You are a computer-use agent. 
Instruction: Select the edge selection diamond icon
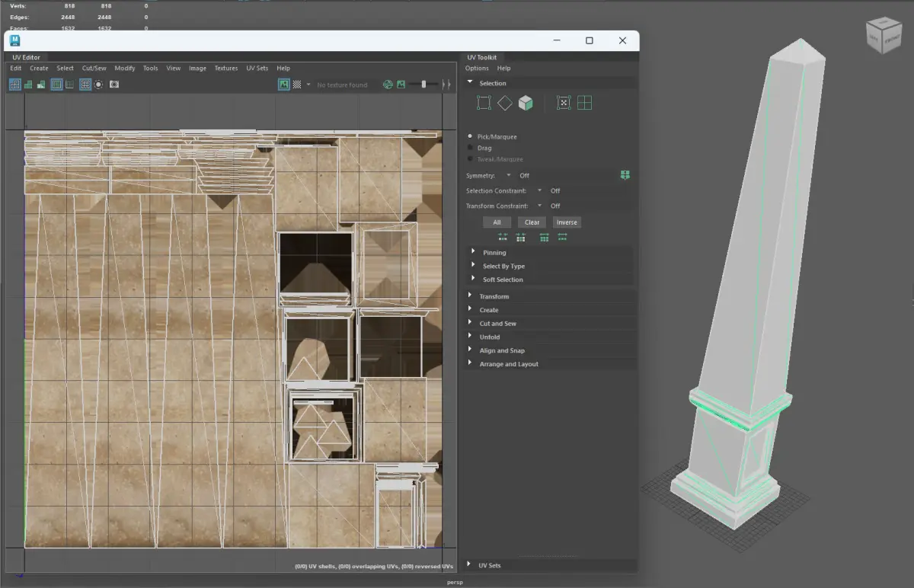[x=505, y=103]
